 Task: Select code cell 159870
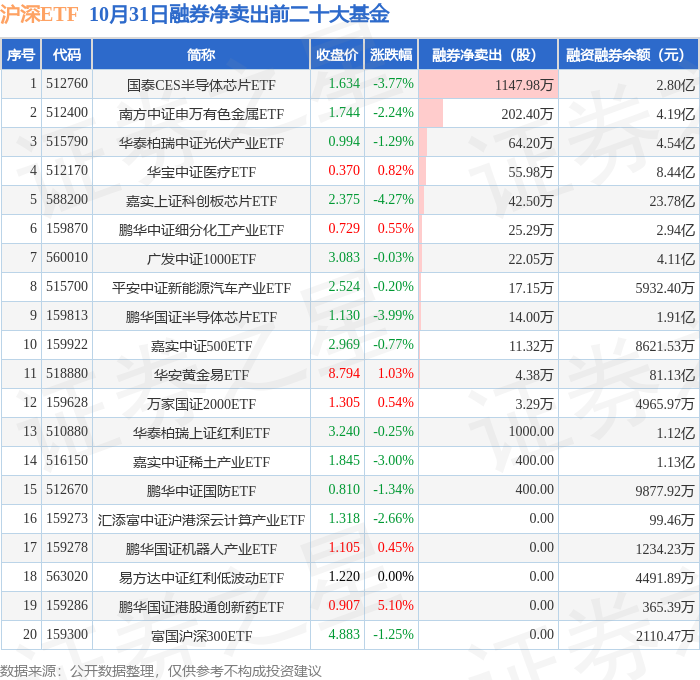[67, 229]
